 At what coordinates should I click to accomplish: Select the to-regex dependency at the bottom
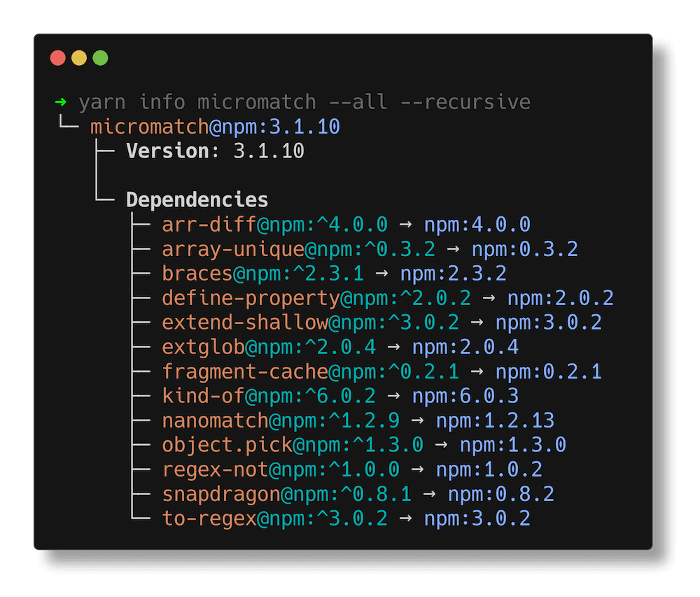pyautogui.click(x=209, y=519)
